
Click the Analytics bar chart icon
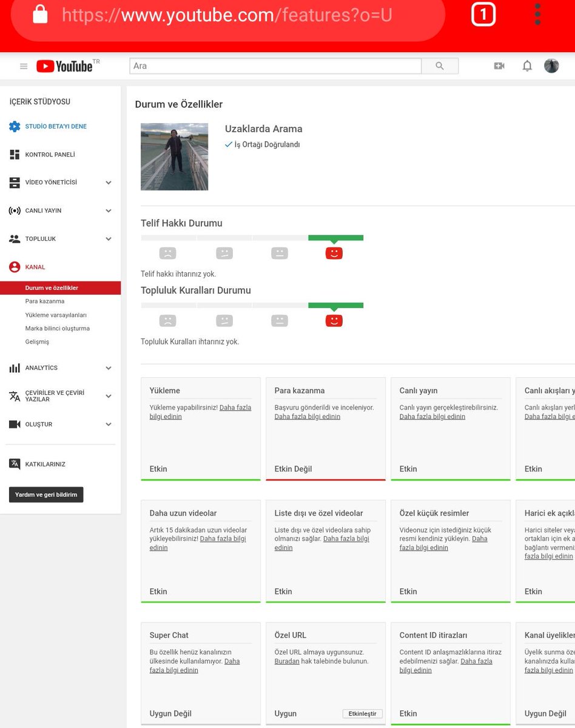[15, 368]
